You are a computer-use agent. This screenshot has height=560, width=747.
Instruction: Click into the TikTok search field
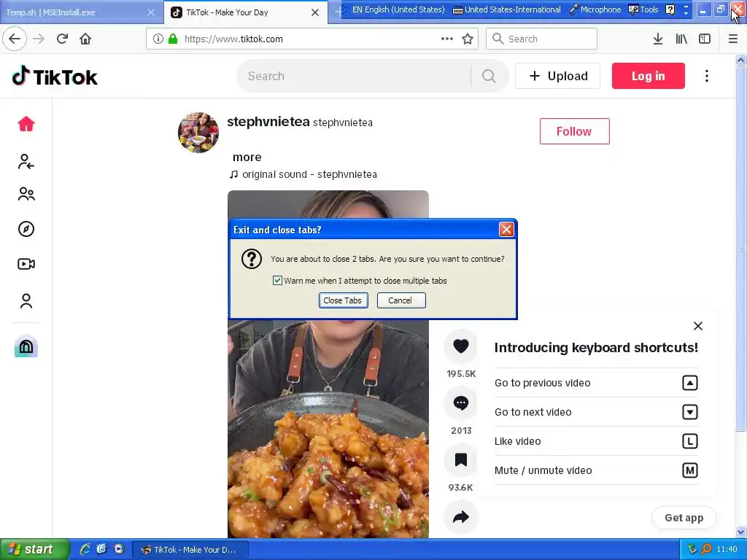click(x=357, y=76)
